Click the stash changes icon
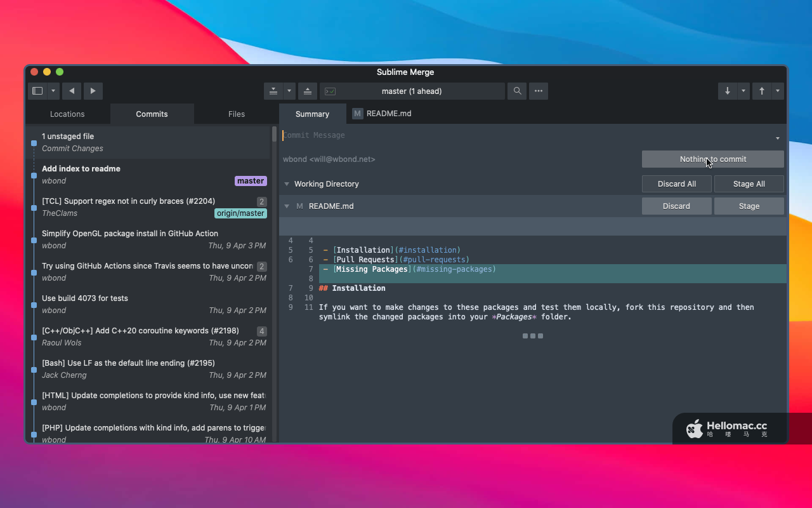This screenshot has width=812, height=508. coord(273,91)
